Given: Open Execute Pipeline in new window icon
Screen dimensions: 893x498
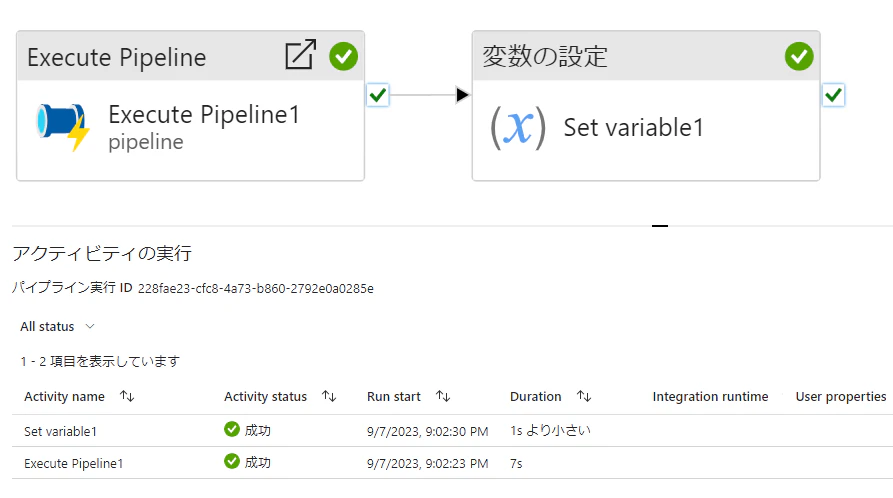Looking at the screenshot, I should tap(300, 55).
